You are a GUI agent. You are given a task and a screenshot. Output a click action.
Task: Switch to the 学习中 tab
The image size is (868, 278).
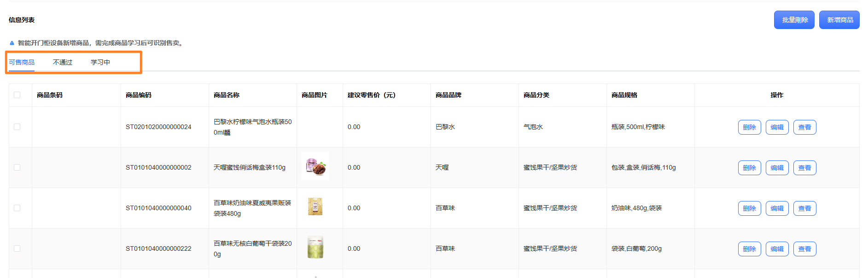click(x=100, y=62)
